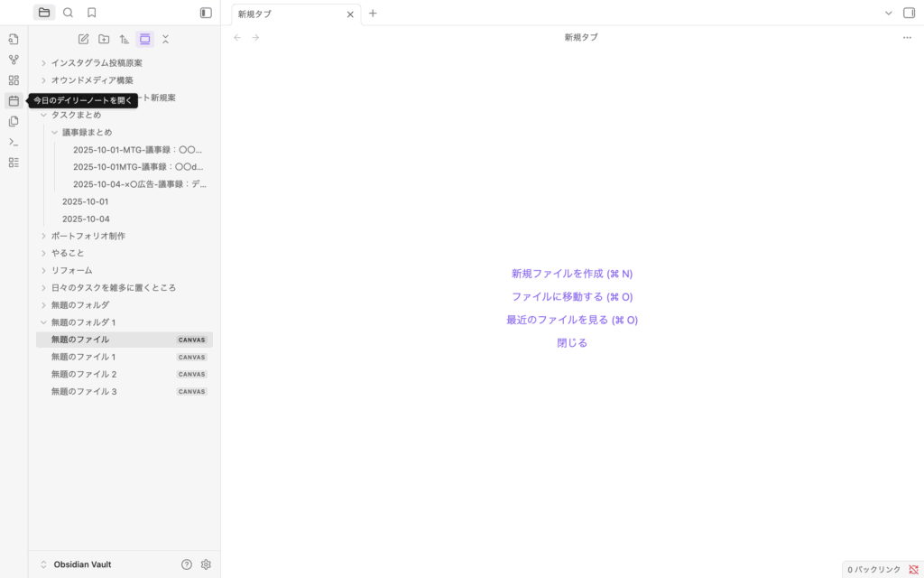
Task: Create a new canvas from ribbon
Action: point(14,80)
